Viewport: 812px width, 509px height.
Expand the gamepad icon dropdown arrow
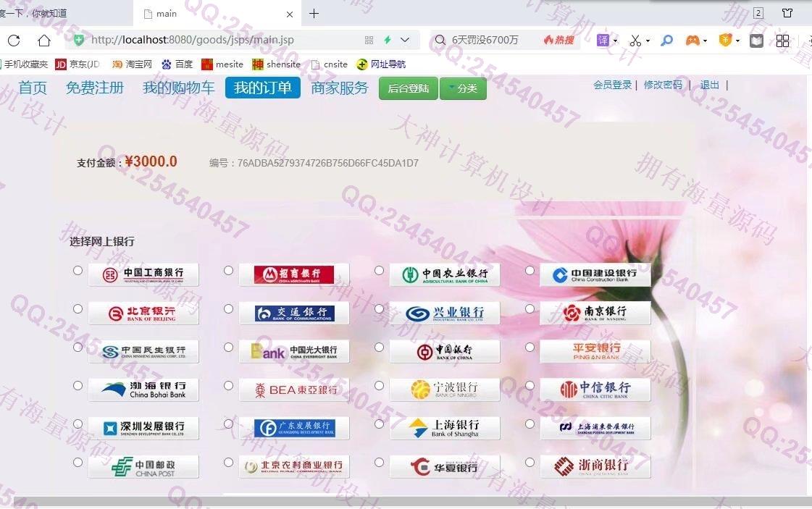(x=705, y=41)
